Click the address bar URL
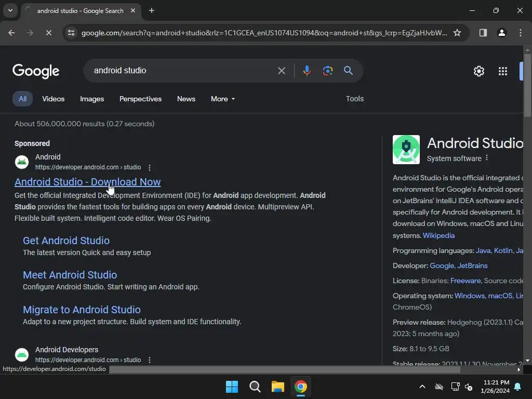The image size is (532, 399). click(264, 33)
